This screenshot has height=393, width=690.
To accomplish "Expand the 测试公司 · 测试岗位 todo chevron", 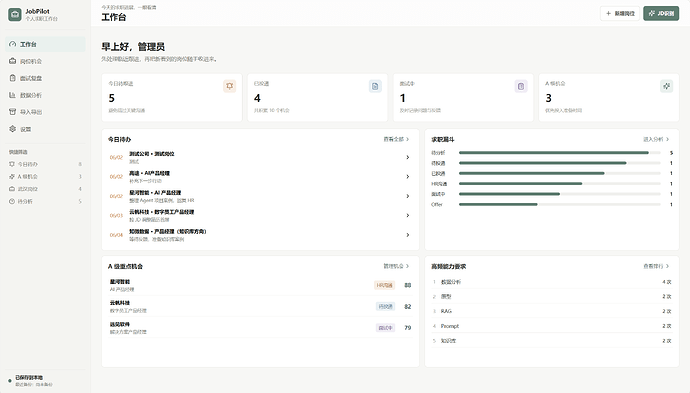I will coord(408,157).
